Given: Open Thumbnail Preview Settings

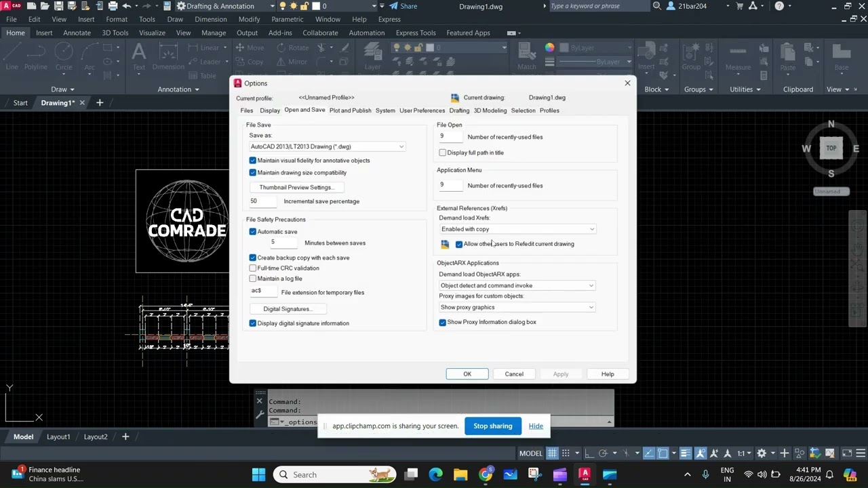Looking at the screenshot, I should pos(296,187).
